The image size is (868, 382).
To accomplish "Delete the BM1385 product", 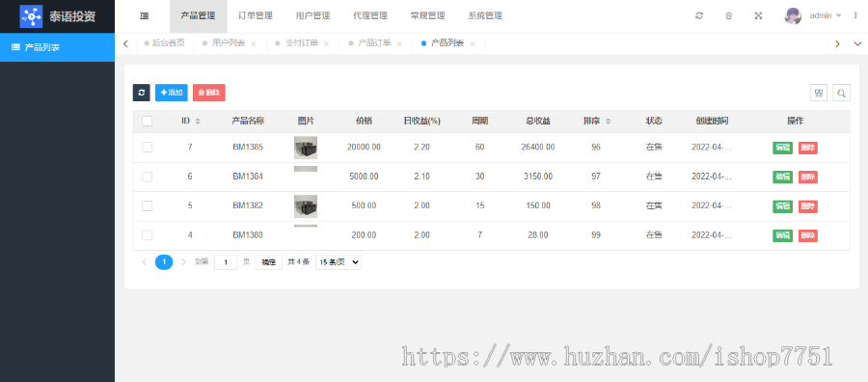I will click(x=808, y=148).
